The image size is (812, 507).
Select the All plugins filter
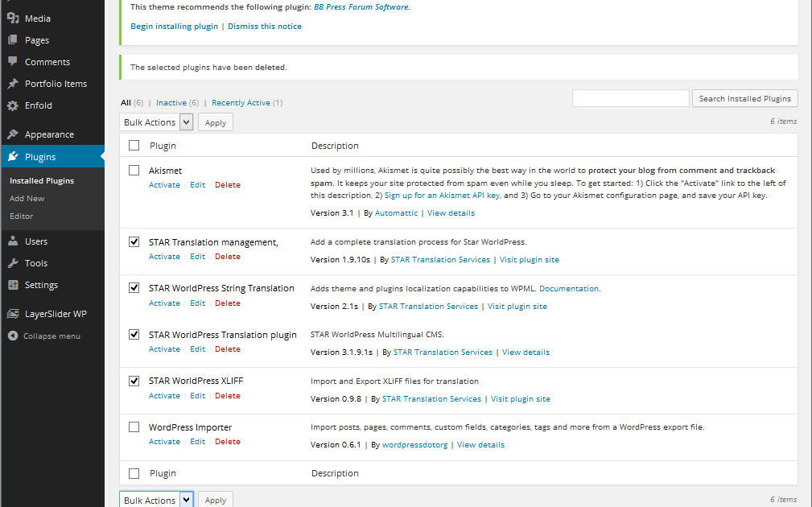tap(126, 102)
